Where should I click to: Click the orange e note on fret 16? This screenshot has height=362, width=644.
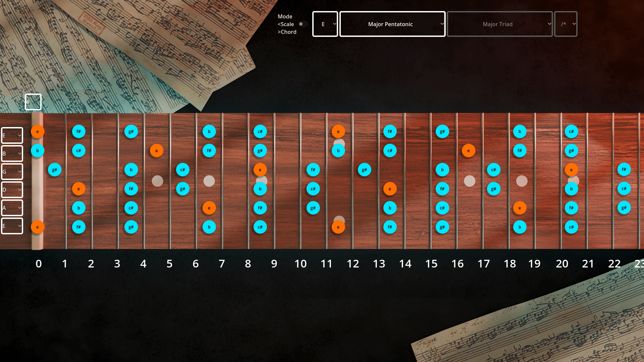point(469,151)
